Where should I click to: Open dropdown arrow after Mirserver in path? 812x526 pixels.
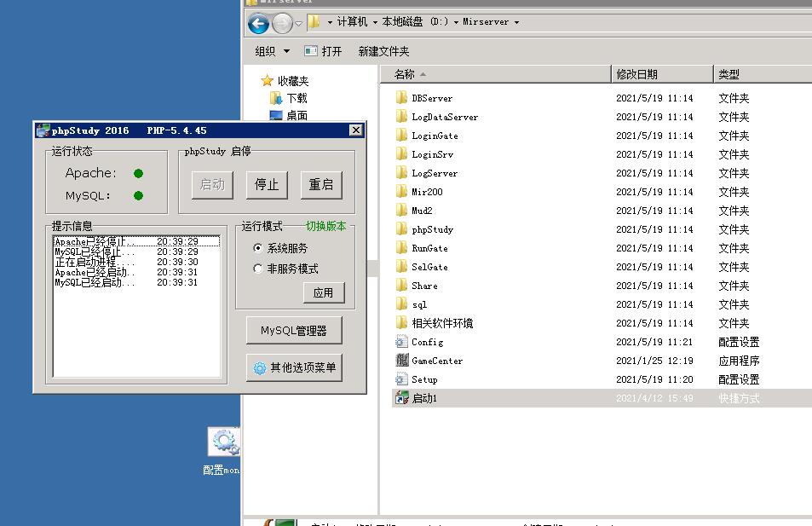click(516, 22)
